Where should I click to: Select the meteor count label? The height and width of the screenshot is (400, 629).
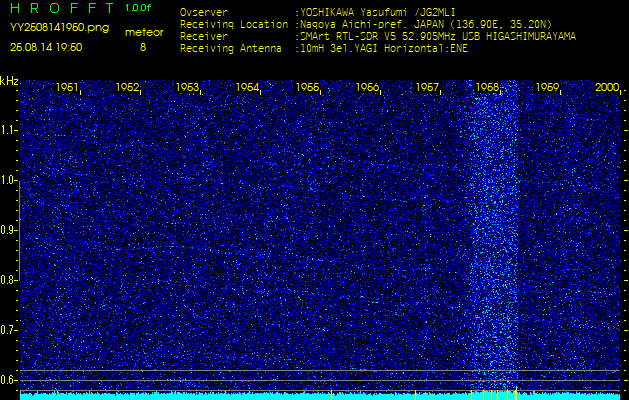tap(144, 32)
